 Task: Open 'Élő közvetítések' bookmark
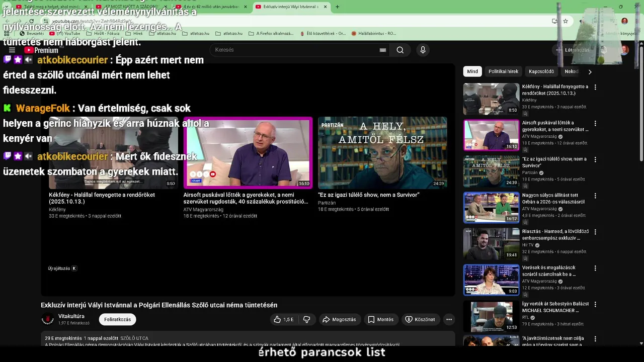tap(323, 34)
